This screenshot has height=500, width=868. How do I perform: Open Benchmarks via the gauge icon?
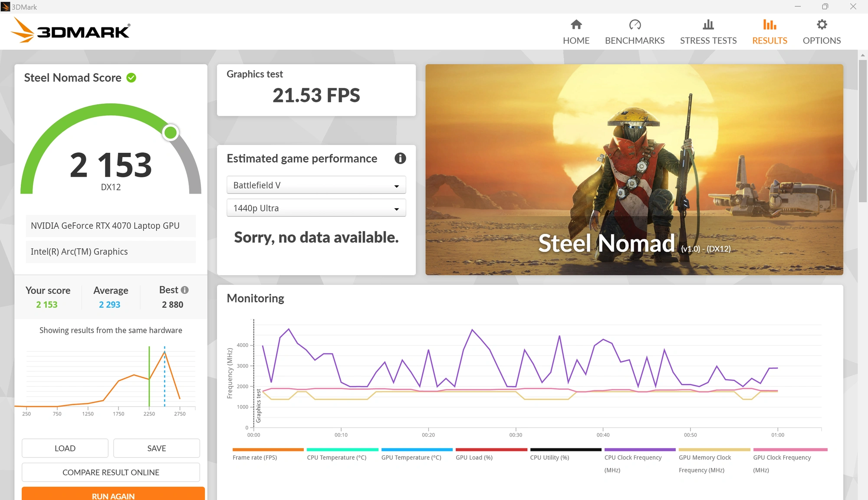click(x=635, y=25)
